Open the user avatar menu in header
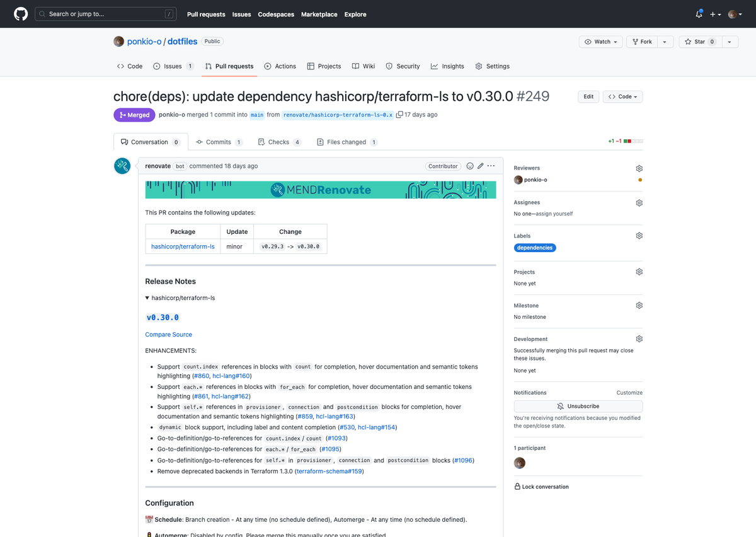This screenshot has width=756, height=537. pyautogui.click(x=735, y=14)
